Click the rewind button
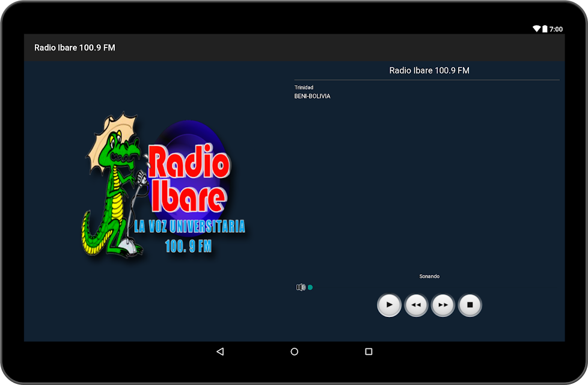Screen dimensions: 588x385 click(x=416, y=305)
